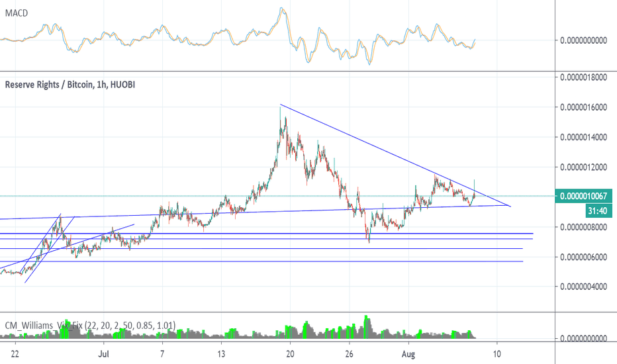Image resolution: width=617 pixels, height=364 pixels.
Task: Open the CM_Williams_Vix_Fix indicator label
Action: pyautogui.click(x=90, y=326)
